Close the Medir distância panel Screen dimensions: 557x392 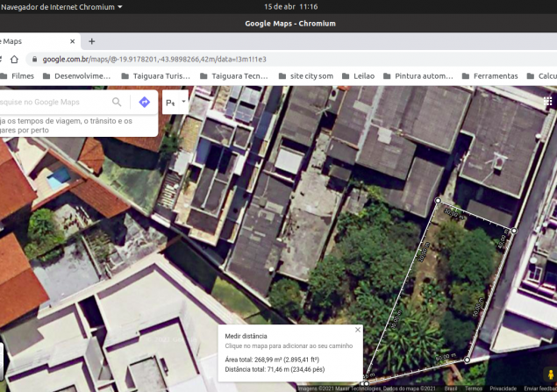(358, 330)
